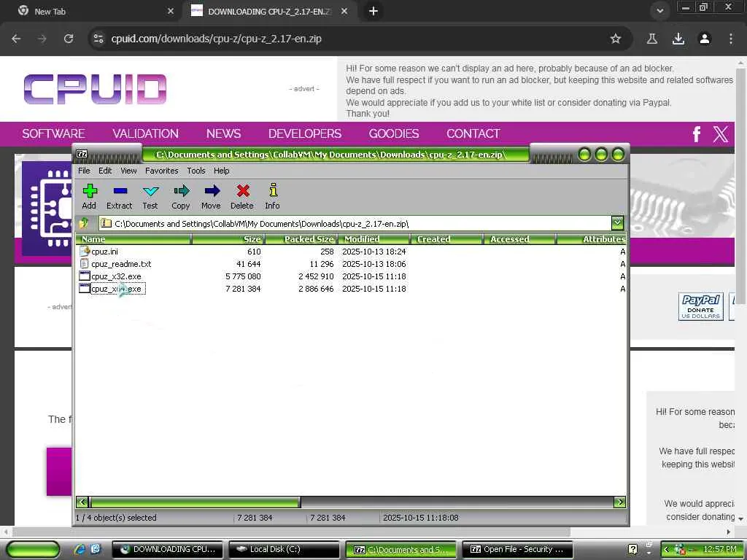The width and height of the screenshot is (747, 560).
Task: Click the cpuid.com URL address bar
Action: pyautogui.click(x=216, y=39)
